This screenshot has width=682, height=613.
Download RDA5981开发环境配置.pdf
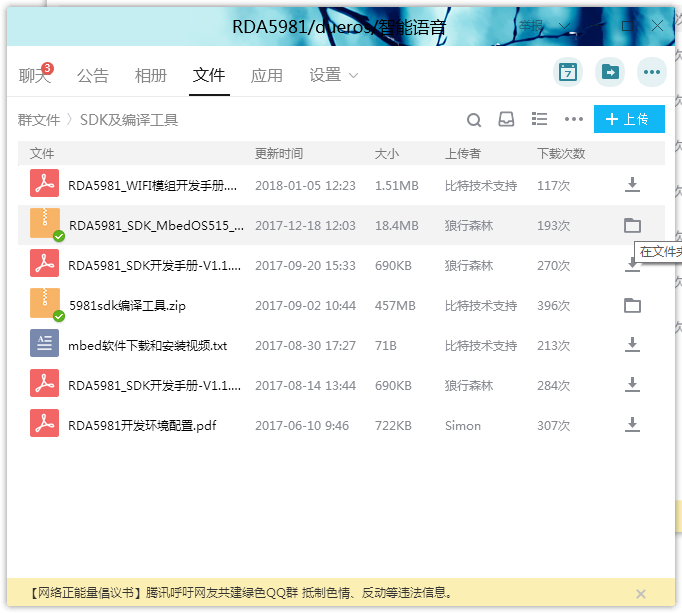tap(632, 425)
